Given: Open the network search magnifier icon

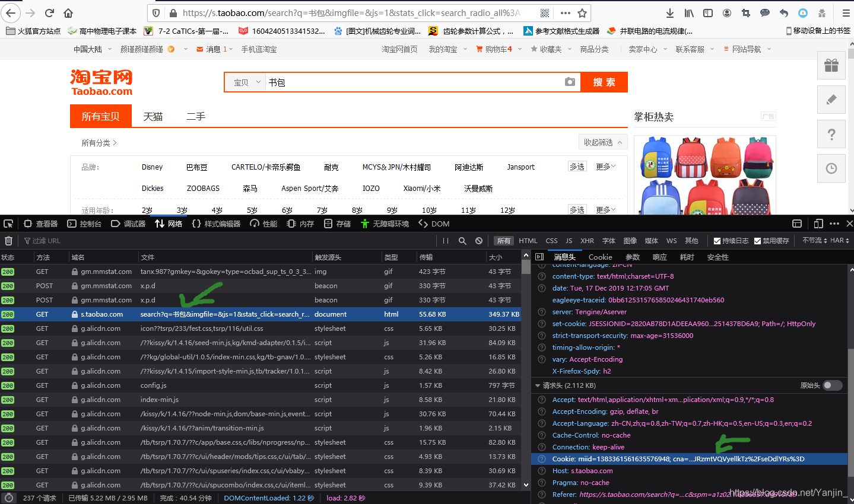Looking at the screenshot, I should click(462, 241).
